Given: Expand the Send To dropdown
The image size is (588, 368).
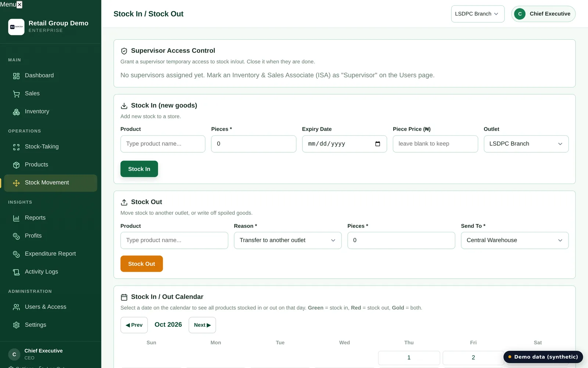Looking at the screenshot, I should point(514,240).
